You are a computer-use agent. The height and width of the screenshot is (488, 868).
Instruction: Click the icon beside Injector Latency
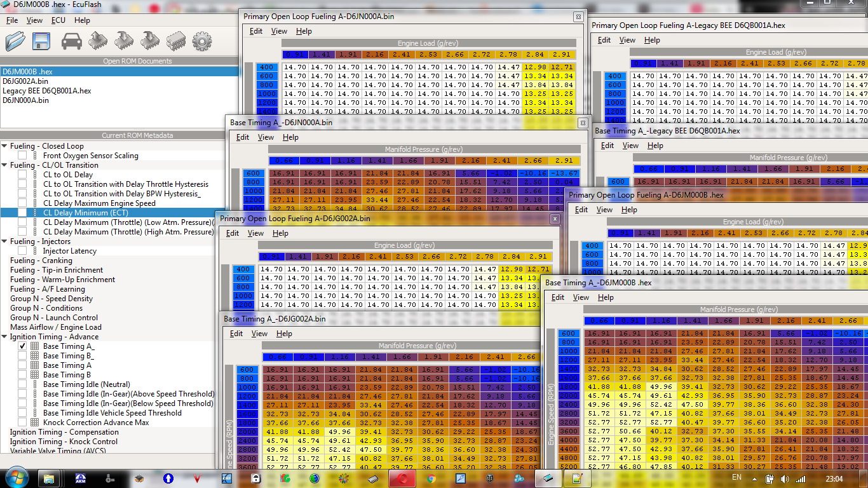tap(35, 251)
